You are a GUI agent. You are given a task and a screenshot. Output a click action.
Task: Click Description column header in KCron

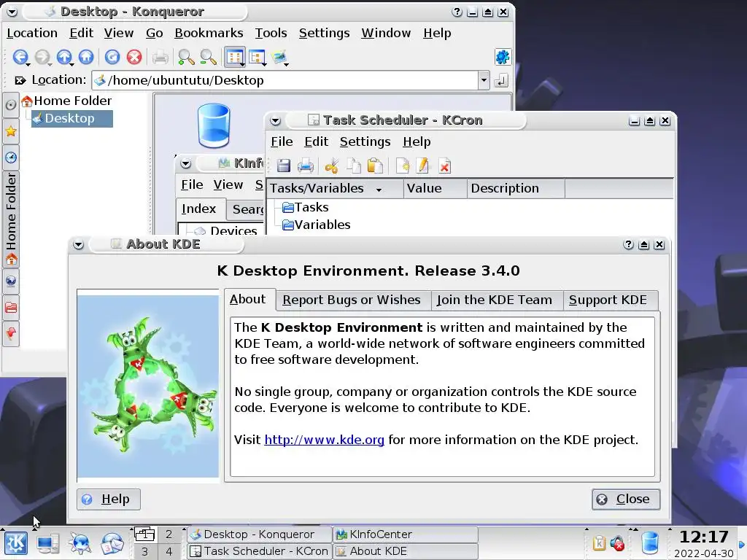[516, 189]
